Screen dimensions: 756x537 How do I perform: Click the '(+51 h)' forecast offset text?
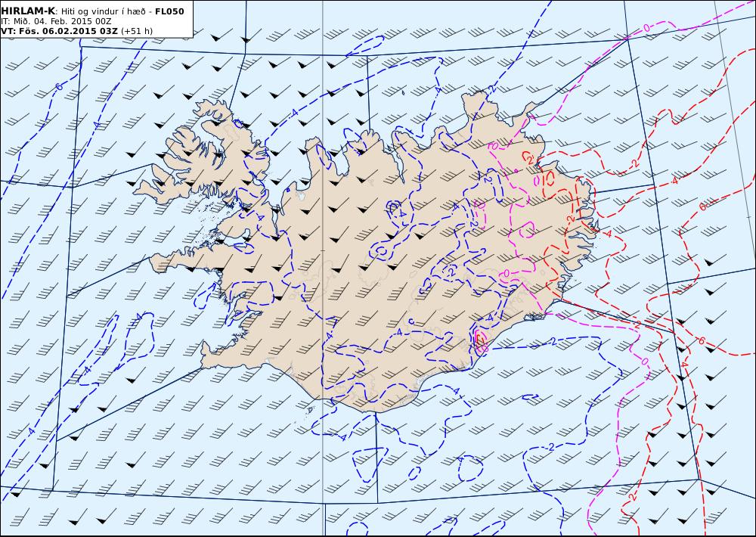137,31
